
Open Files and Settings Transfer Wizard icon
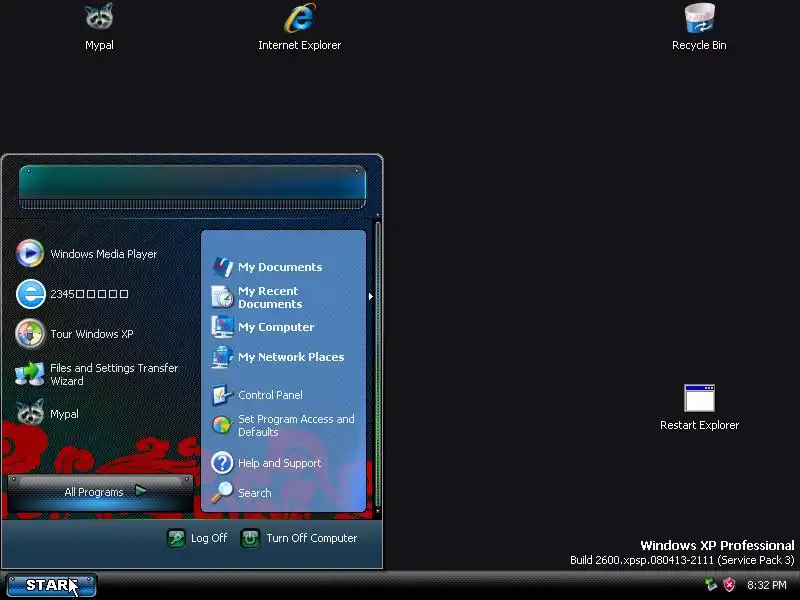click(30, 374)
